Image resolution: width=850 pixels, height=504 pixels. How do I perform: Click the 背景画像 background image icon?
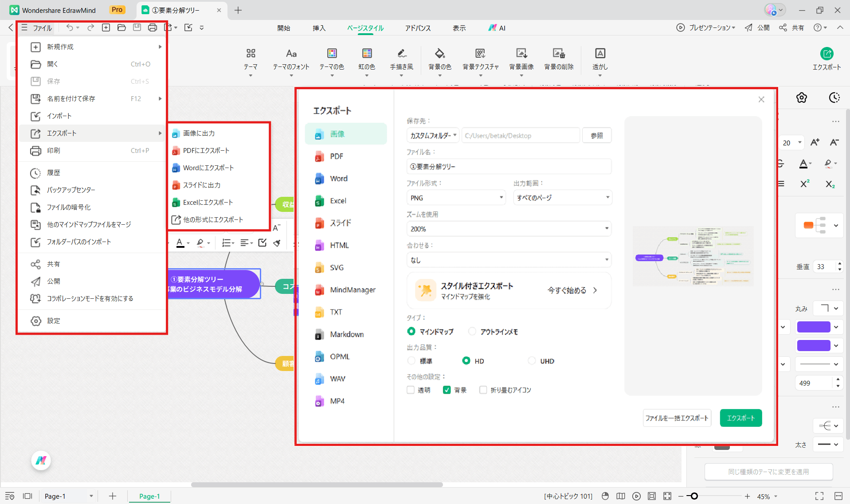coord(521,53)
